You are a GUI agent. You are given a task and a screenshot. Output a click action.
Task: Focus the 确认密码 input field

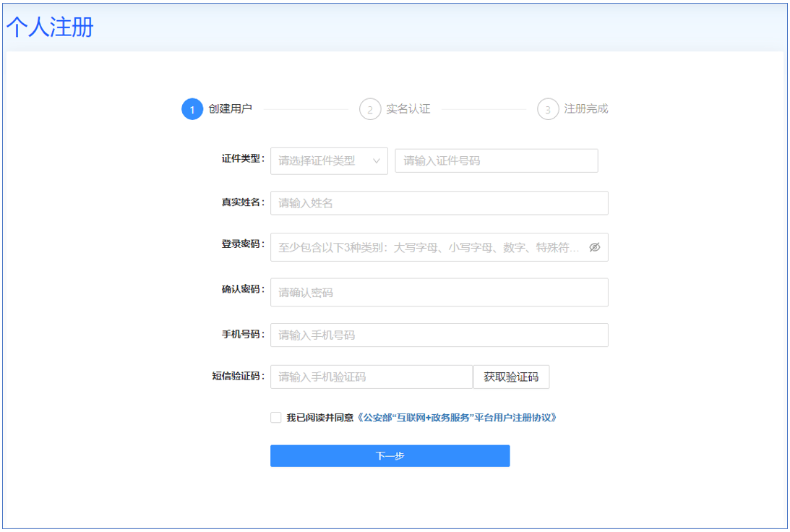[x=439, y=292]
